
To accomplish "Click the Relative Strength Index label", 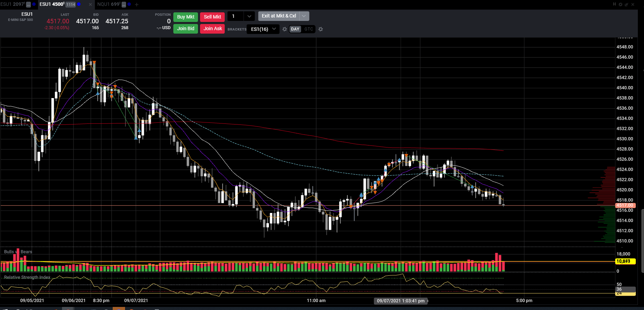I will tap(27, 277).
